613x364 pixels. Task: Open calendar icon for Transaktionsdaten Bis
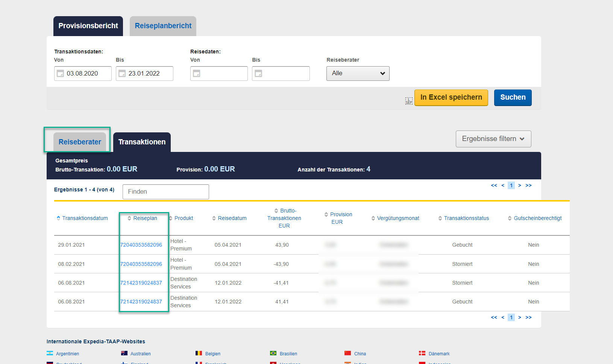pos(122,74)
